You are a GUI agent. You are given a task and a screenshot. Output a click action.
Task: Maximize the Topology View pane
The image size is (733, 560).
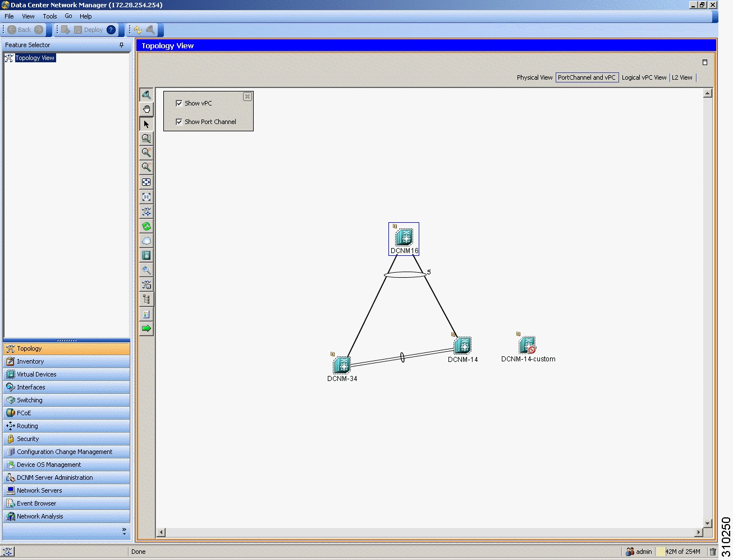[x=705, y=62]
